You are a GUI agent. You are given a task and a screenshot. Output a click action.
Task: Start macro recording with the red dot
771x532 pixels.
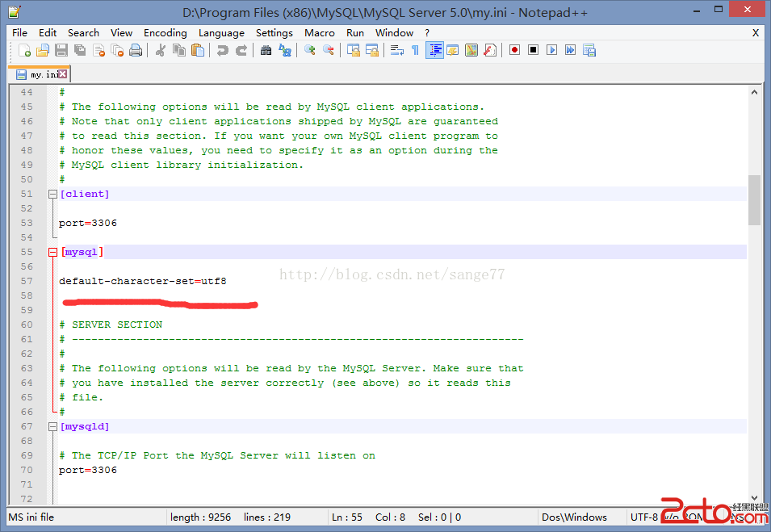pos(514,50)
